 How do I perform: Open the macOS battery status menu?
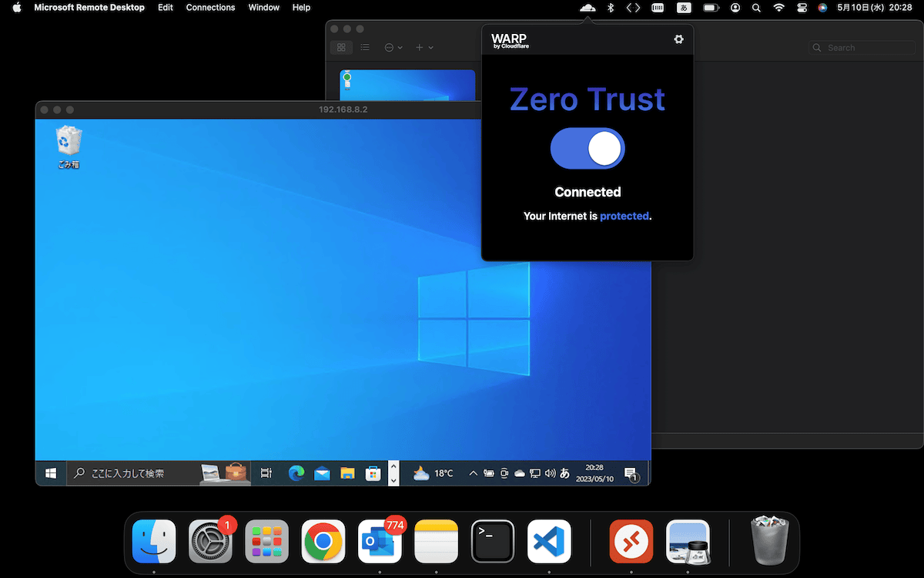click(x=711, y=8)
